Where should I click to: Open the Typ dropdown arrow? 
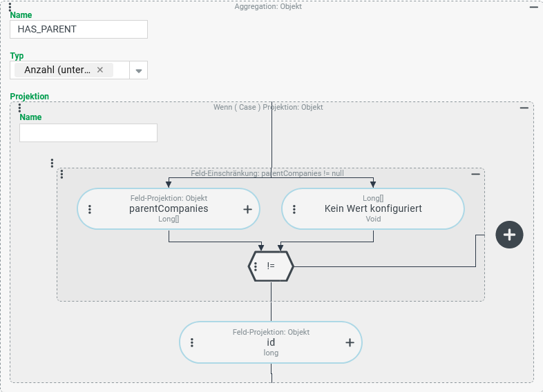(x=138, y=70)
